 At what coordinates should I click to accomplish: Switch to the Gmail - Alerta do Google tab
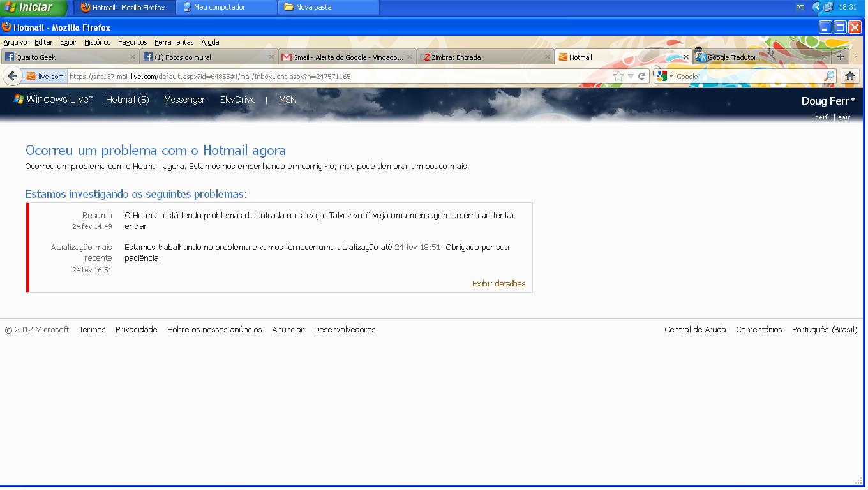[347, 57]
